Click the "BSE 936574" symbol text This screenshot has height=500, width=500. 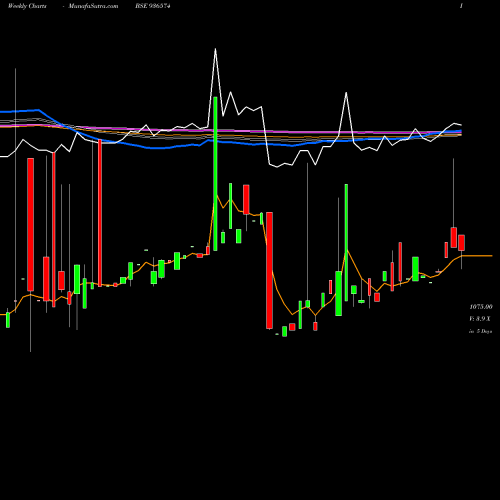[x=153, y=6]
